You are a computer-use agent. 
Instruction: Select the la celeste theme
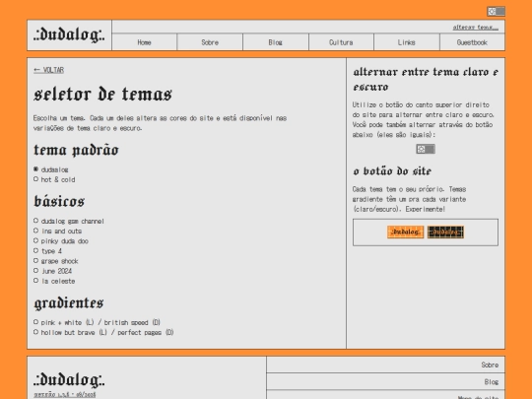(36, 281)
